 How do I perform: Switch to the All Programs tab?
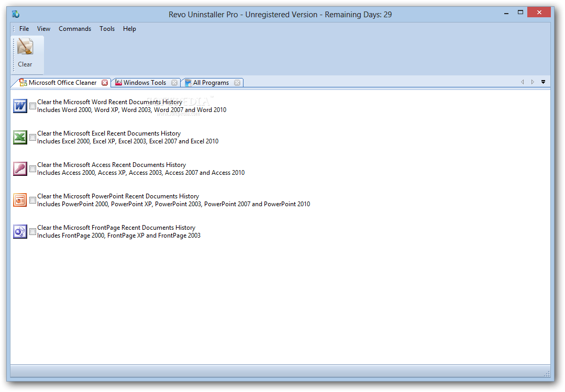(x=211, y=83)
